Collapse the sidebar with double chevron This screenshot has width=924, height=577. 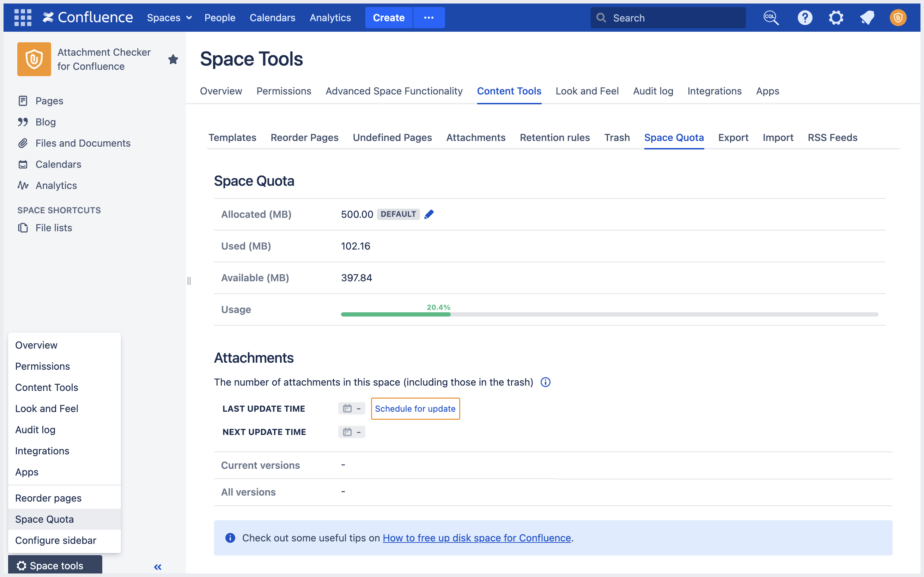158,567
